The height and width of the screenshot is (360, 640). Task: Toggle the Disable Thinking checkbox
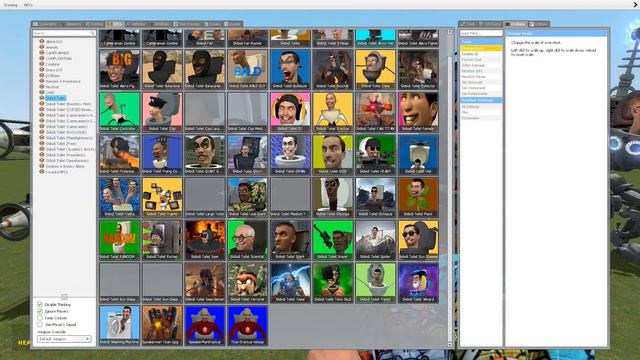[x=40, y=304]
